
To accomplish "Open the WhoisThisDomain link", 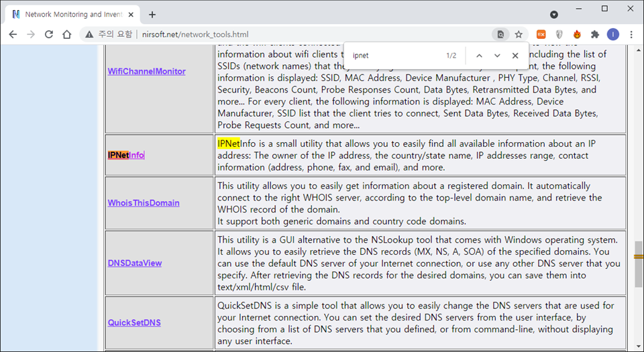I will click(144, 203).
